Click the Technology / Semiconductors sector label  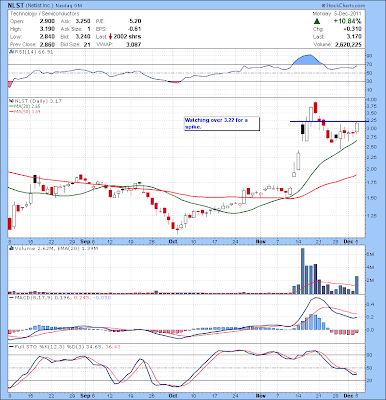click(45, 14)
